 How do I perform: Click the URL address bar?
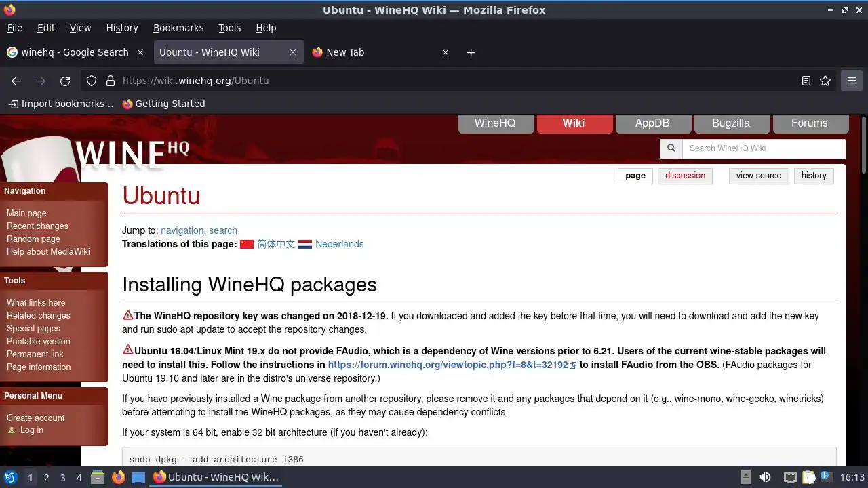(458, 81)
